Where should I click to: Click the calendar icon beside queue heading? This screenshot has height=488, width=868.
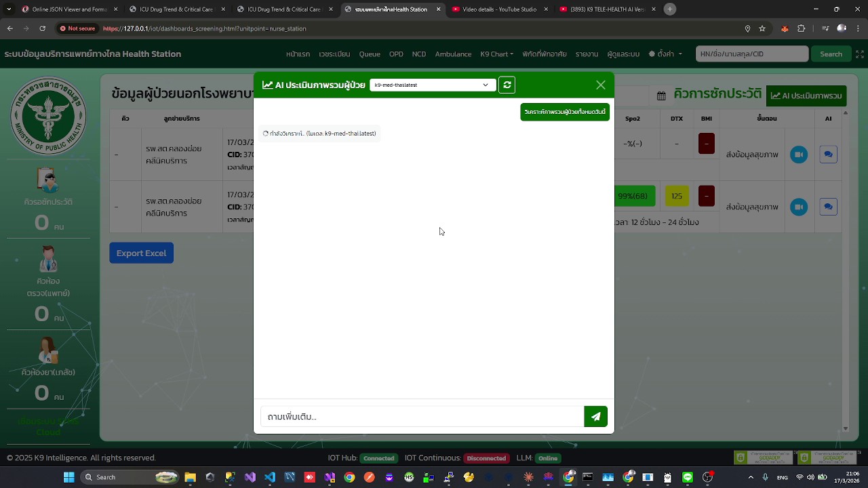coord(661,96)
